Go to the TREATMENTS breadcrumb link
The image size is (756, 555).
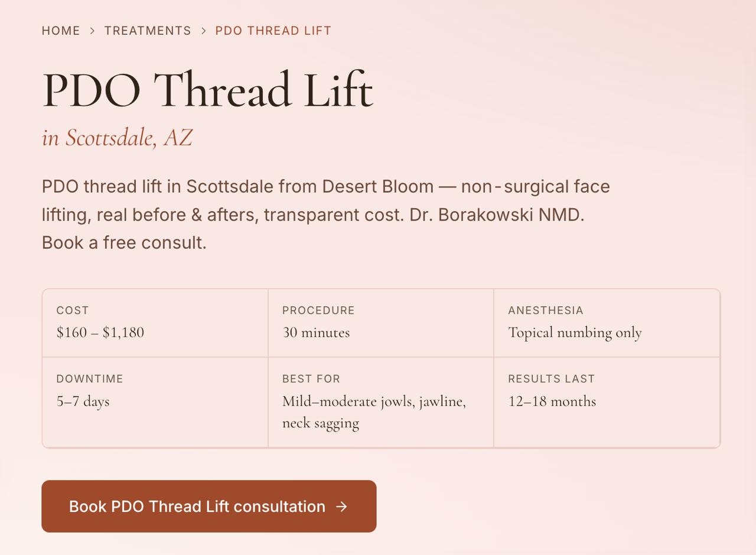pyautogui.click(x=148, y=31)
